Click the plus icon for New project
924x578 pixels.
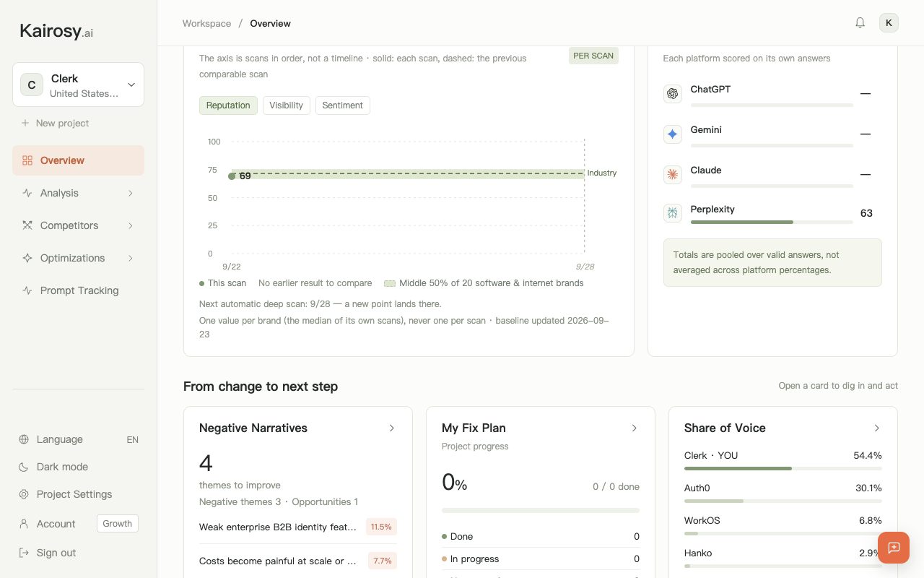(x=25, y=123)
